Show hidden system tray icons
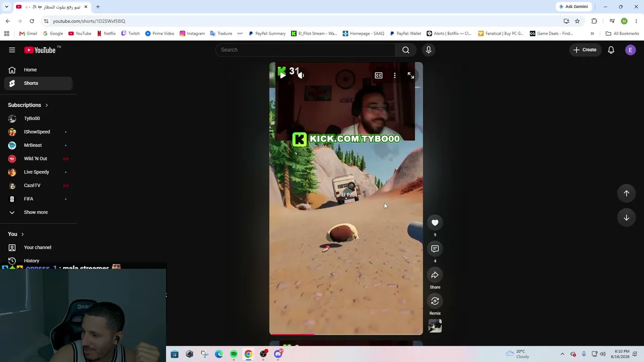The image size is (644, 362). 562,354
